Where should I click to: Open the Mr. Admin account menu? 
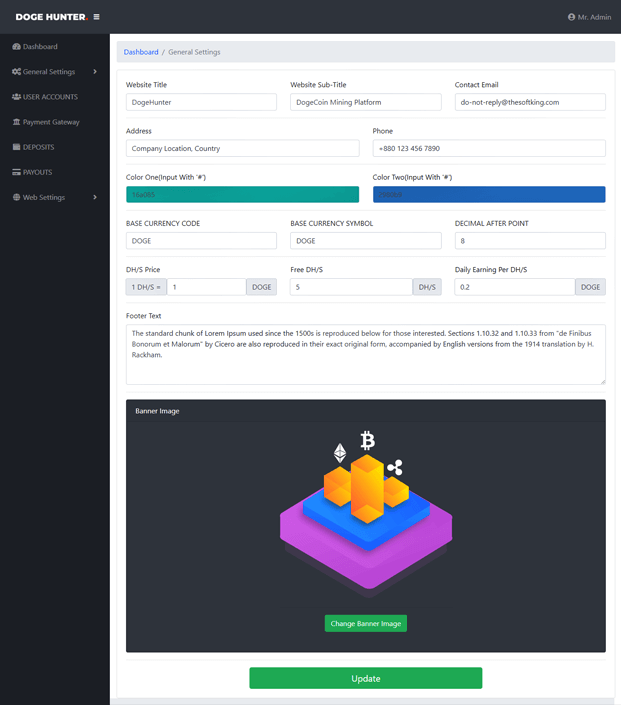click(590, 17)
